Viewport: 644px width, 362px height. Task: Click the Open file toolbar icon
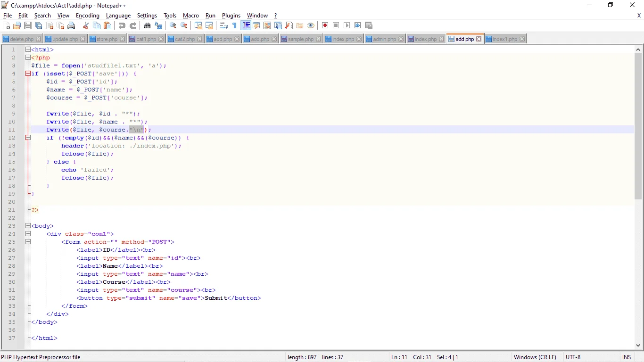coord(17,25)
